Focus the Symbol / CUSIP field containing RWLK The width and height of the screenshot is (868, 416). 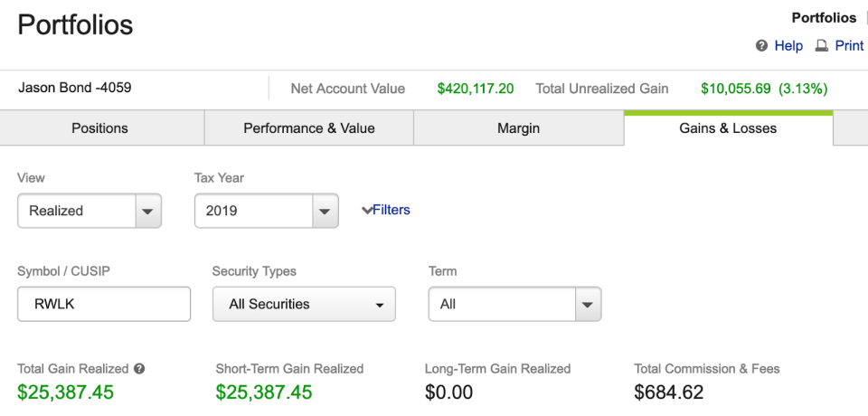[x=104, y=305]
